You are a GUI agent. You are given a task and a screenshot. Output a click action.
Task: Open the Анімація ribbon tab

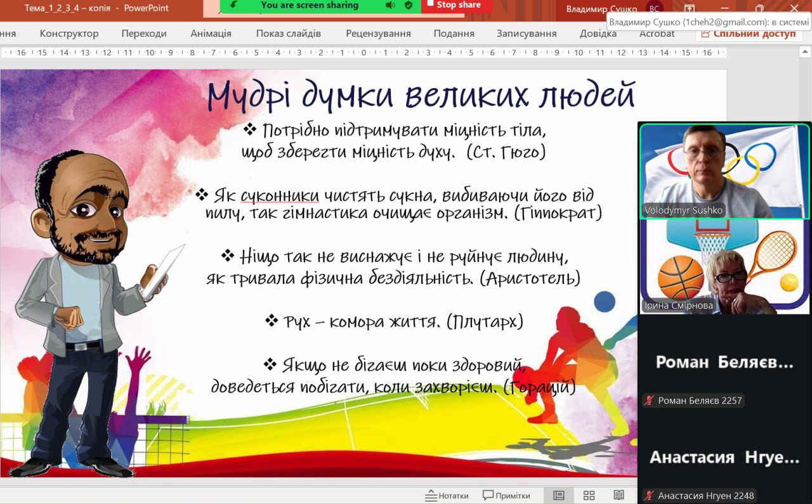tap(211, 34)
